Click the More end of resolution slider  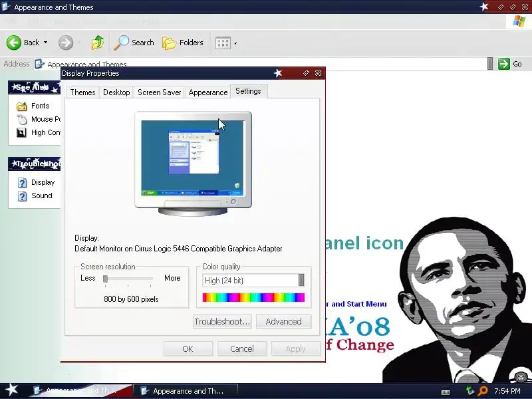172,278
